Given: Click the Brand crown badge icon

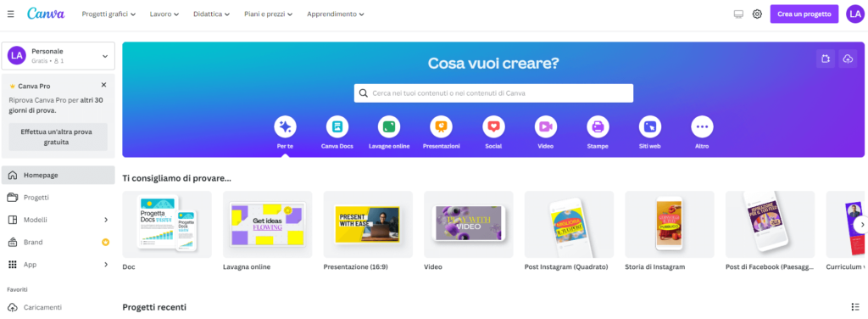Looking at the screenshot, I should (x=105, y=242).
